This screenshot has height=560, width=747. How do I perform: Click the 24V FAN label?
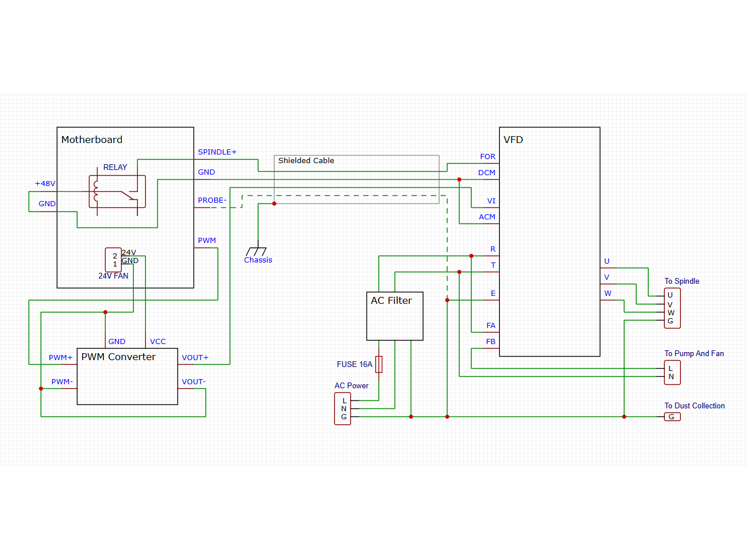(113, 276)
